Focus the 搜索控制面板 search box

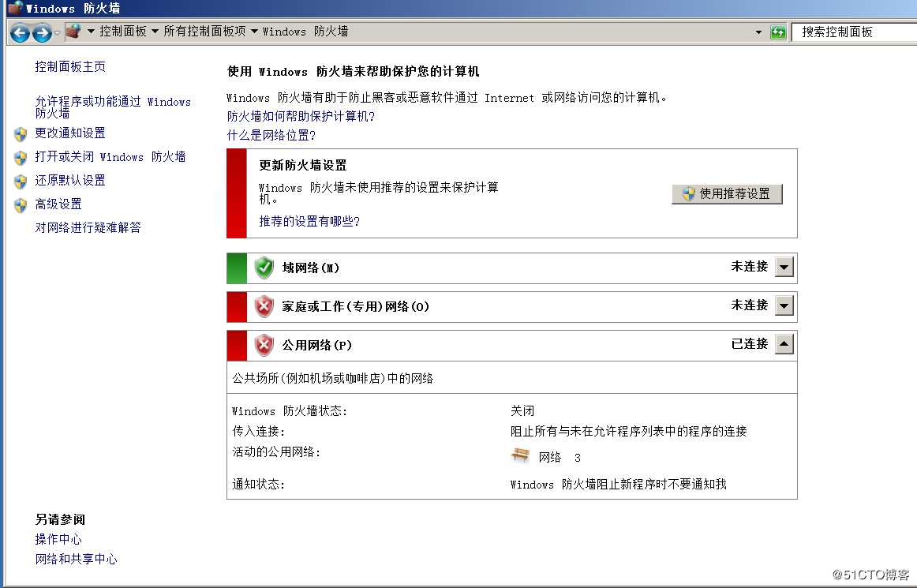(x=854, y=32)
